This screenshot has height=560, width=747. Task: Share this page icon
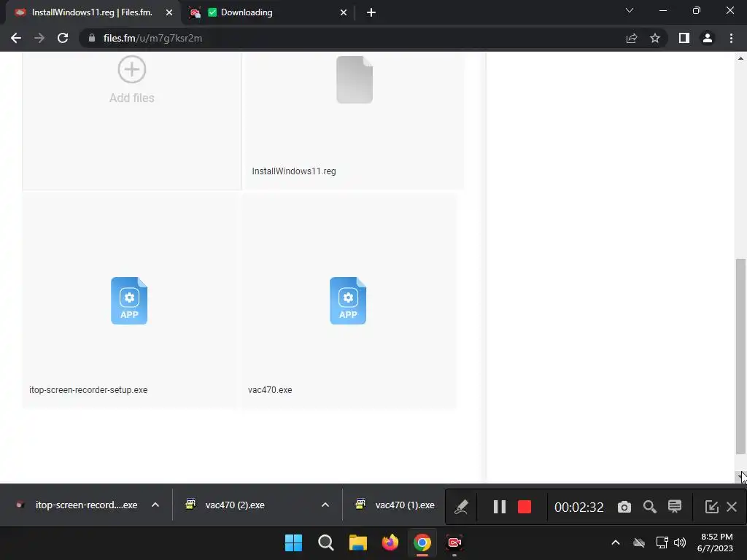(x=632, y=38)
